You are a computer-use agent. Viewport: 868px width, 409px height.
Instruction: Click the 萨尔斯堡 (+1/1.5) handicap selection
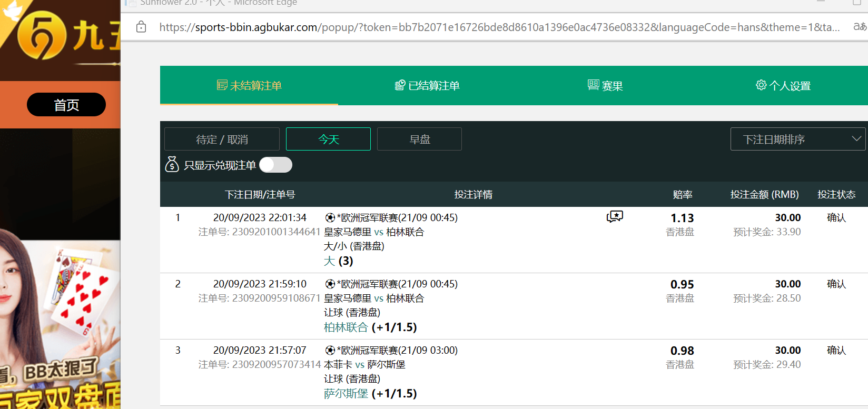370,394
